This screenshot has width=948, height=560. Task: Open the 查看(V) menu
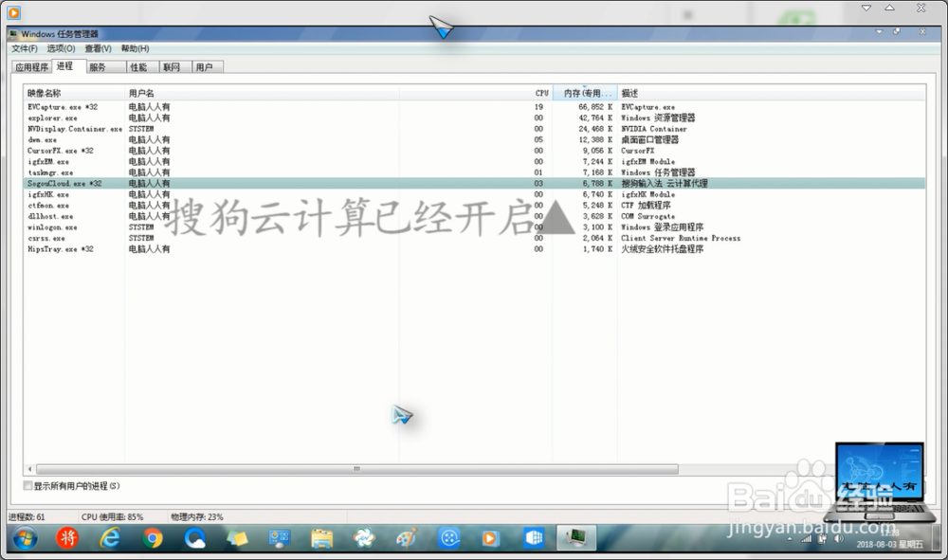pos(98,48)
